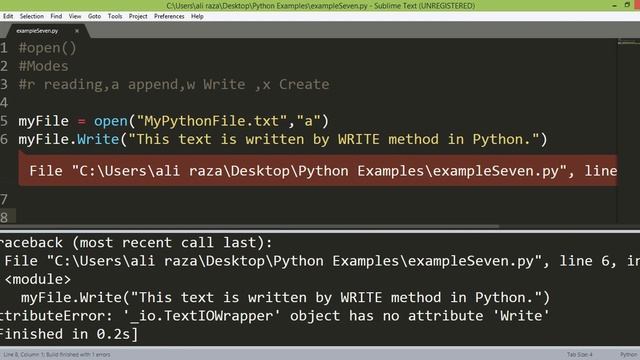Open the Find menu

click(x=56, y=16)
